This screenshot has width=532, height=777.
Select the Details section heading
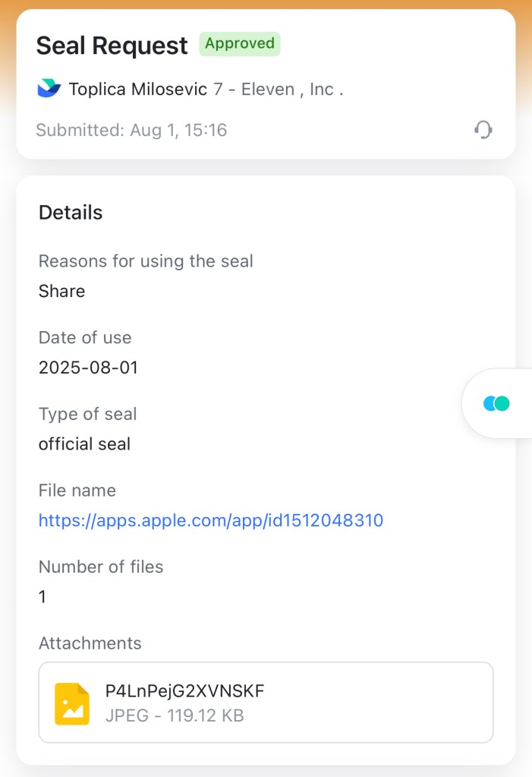tap(71, 213)
